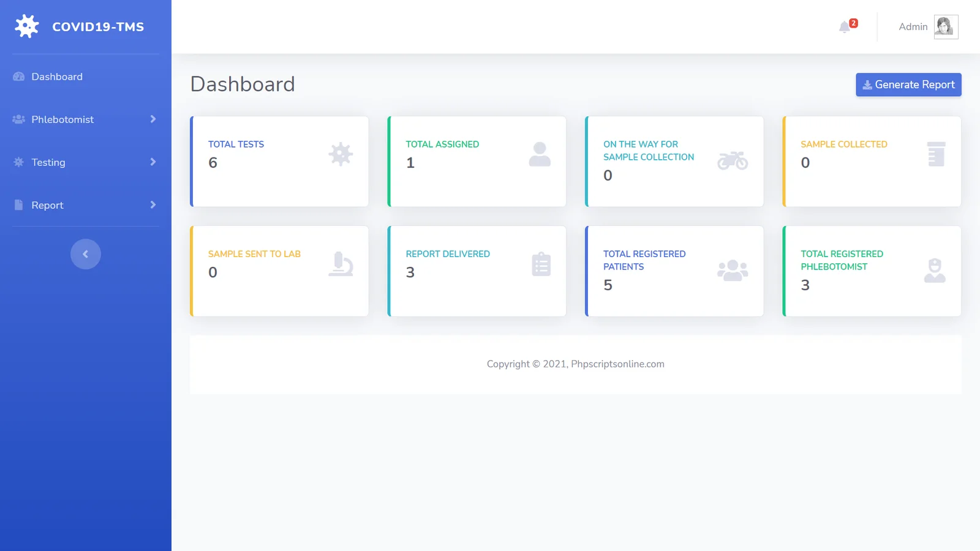Click the COVID19-TMS brand title
This screenshot has height=551, width=980.
point(98,27)
